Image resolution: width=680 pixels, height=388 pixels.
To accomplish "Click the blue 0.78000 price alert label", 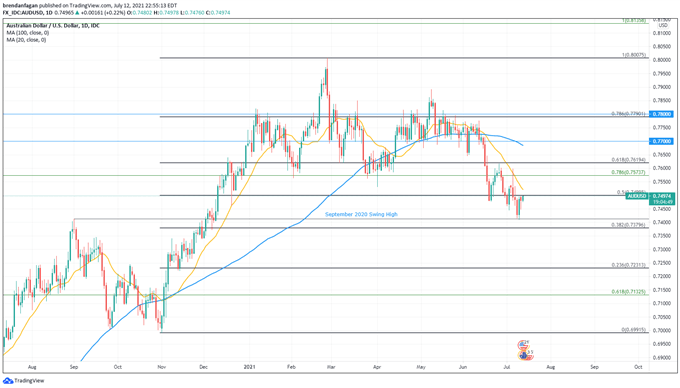I will [x=661, y=114].
